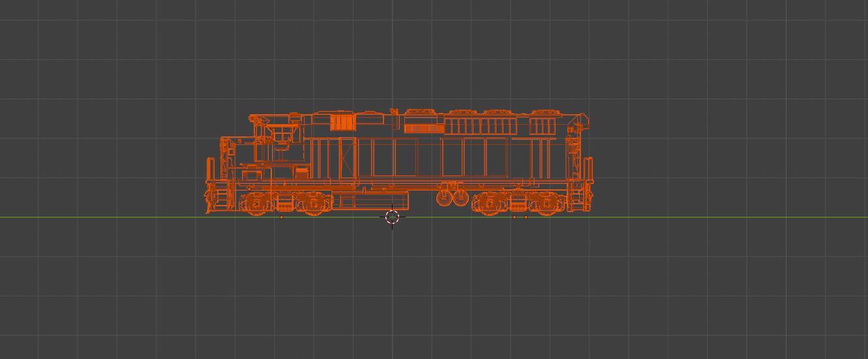This screenshot has height=359, width=868.
Task: Click the 3D cursor crosshair
Action: pyautogui.click(x=392, y=217)
